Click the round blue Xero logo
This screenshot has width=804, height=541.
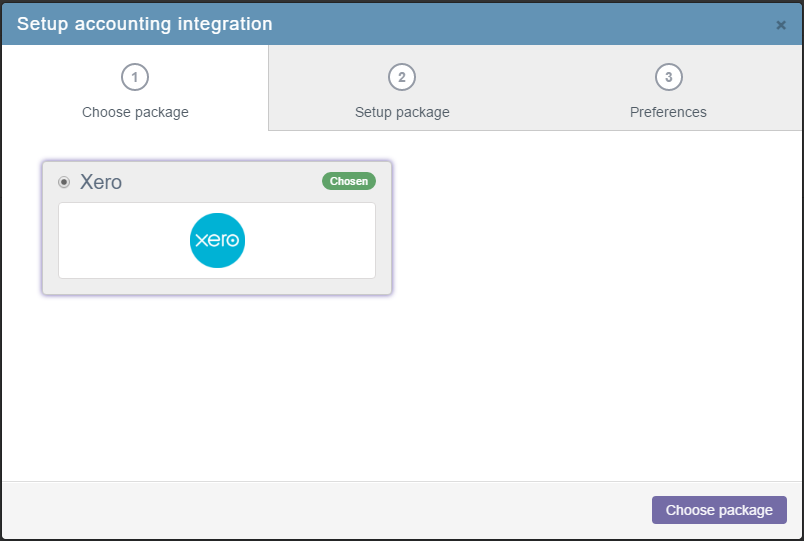tap(217, 240)
